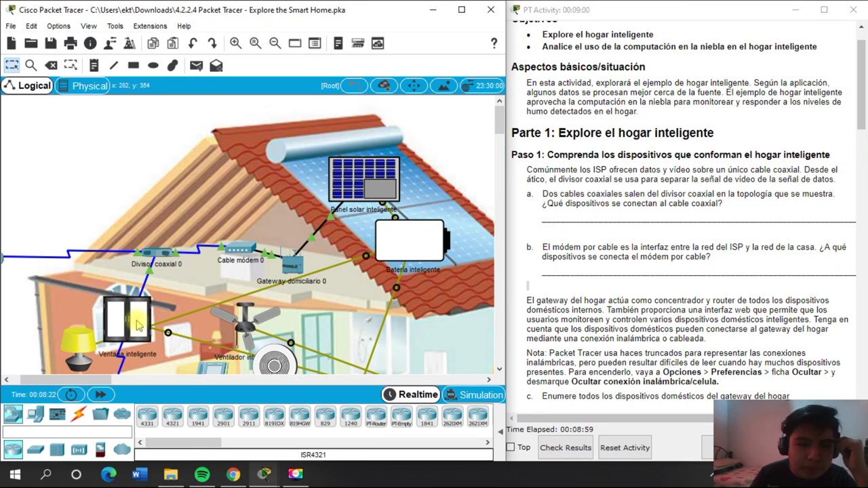Open the File menu

pyautogui.click(x=11, y=26)
